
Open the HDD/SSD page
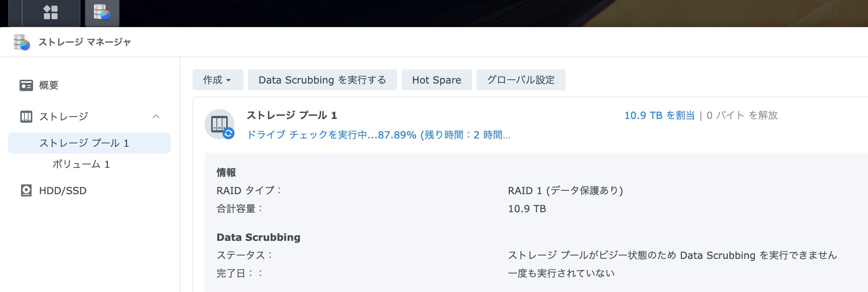coord(63,191)
